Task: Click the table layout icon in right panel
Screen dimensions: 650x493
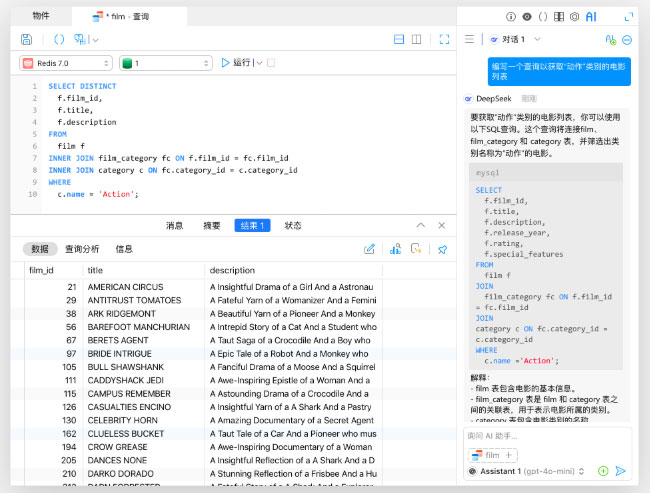Action: [559, 17]
